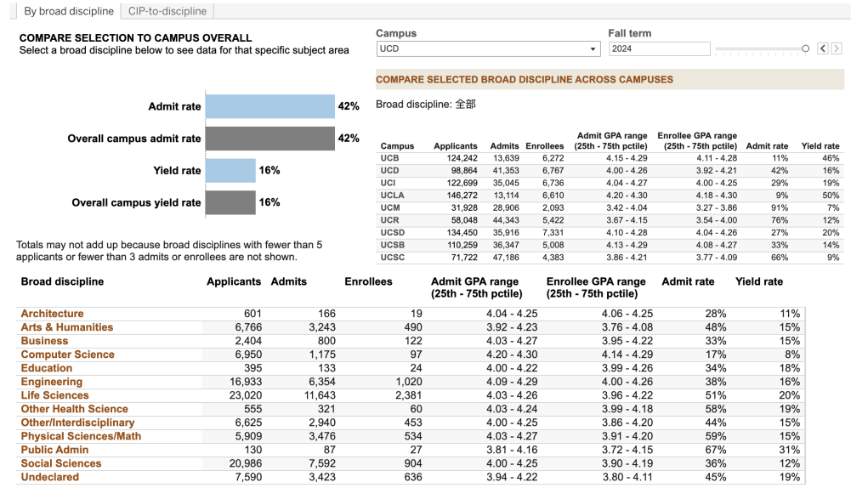Click the blue Admit rate bar
The width and height of the screenshot is (868, 488).
pyautogui.click(x=269, y=106)
